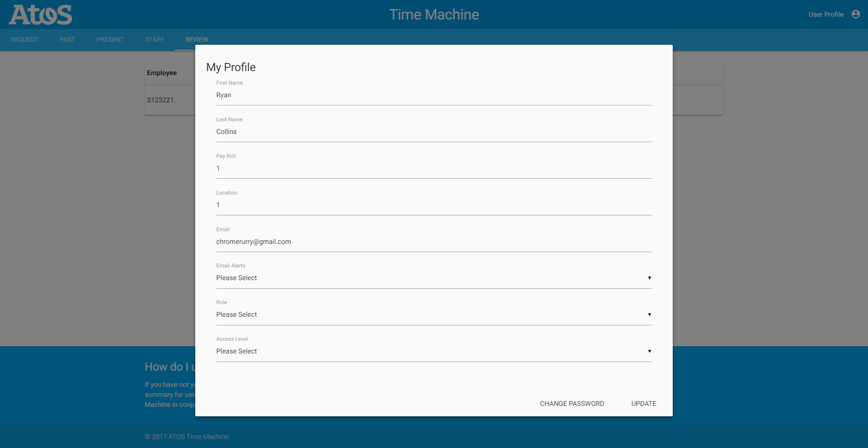Open the PAST tab
868x448 pixels.
(x=67, y=40)
